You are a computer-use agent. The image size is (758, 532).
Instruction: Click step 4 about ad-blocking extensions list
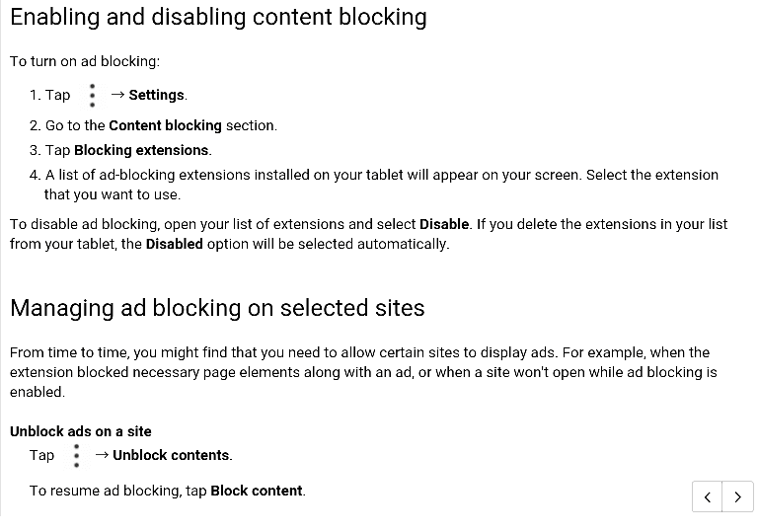click(374, 185)
